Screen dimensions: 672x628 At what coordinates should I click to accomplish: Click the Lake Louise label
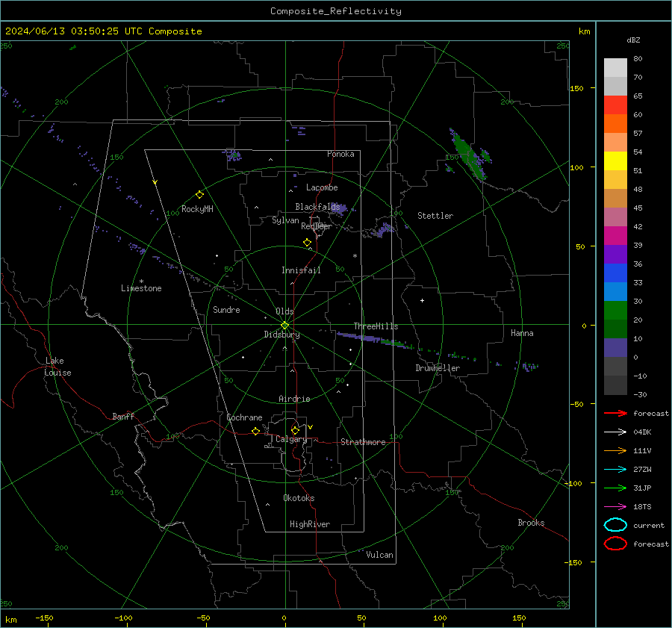tap(57, 367)
